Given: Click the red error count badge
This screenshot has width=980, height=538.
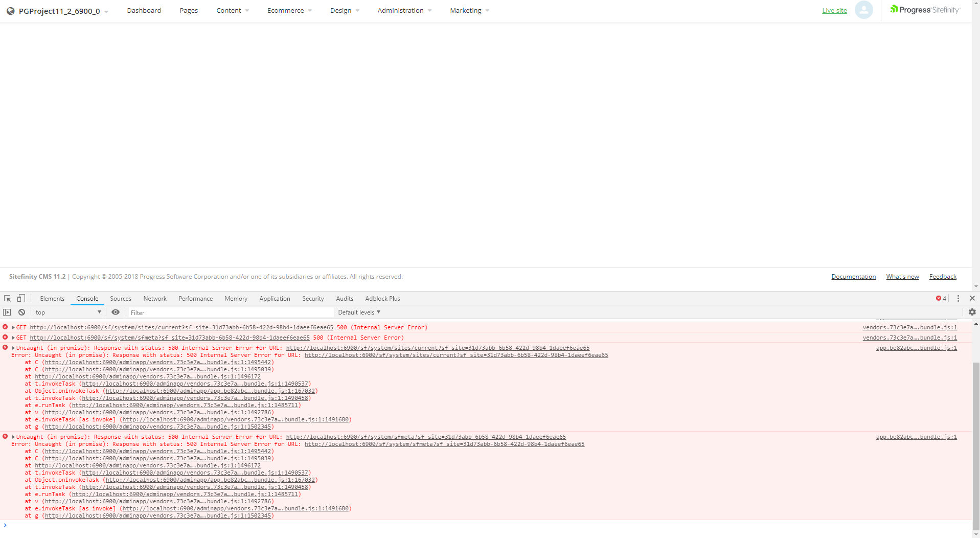Looking at the screenshot, I should pyautogui.click(x=941, y=298).
